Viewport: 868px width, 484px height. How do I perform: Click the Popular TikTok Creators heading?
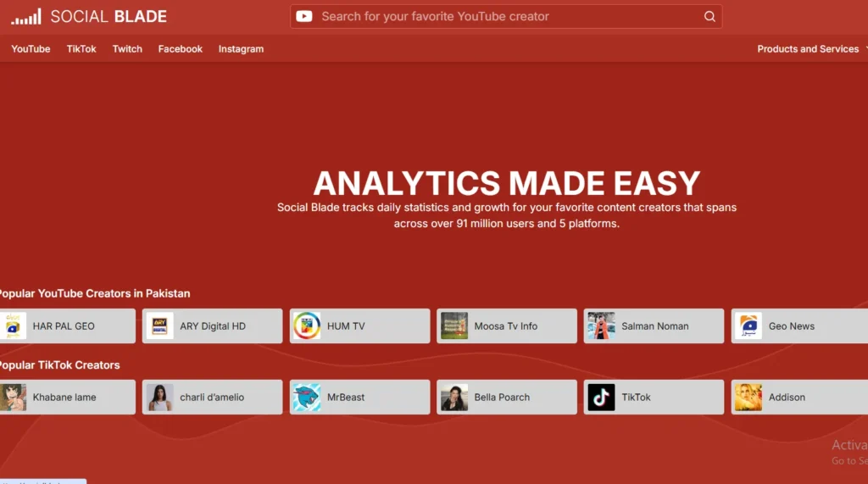[60, 365]
